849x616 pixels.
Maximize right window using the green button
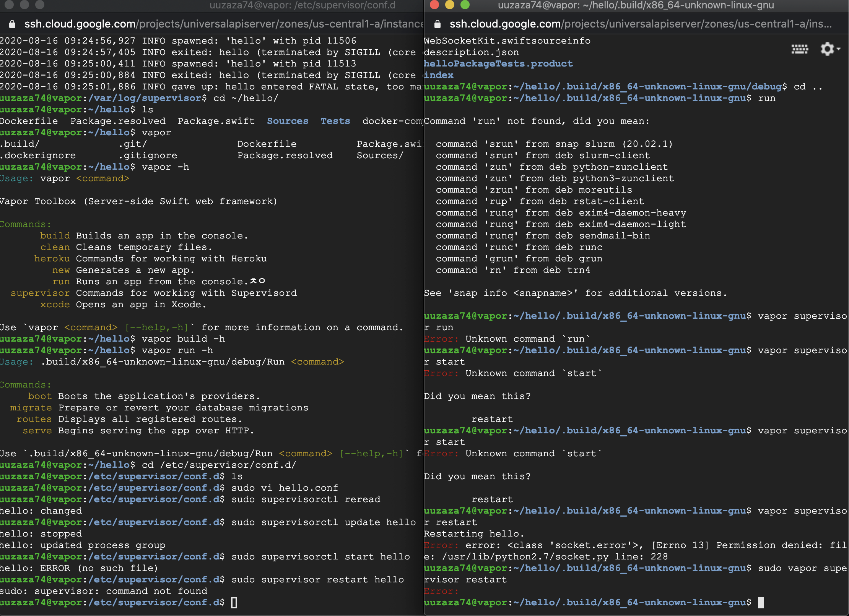tap(465, 5)
